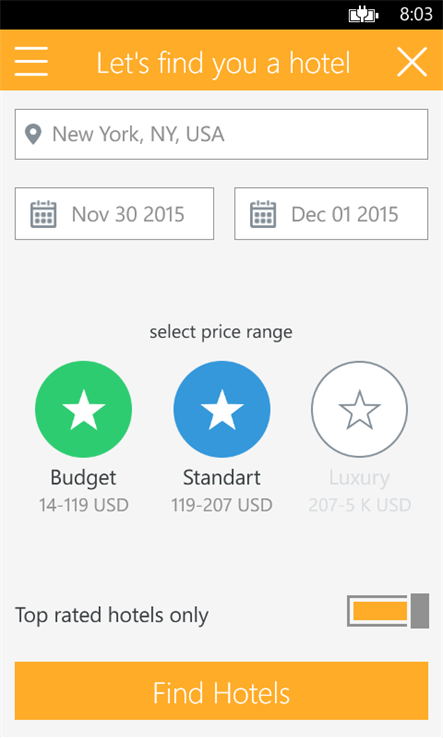This screenshot has width=443, height=738.
Task: Open the Dec 01 2015 check-out date picker
Action: coord(331,214)
